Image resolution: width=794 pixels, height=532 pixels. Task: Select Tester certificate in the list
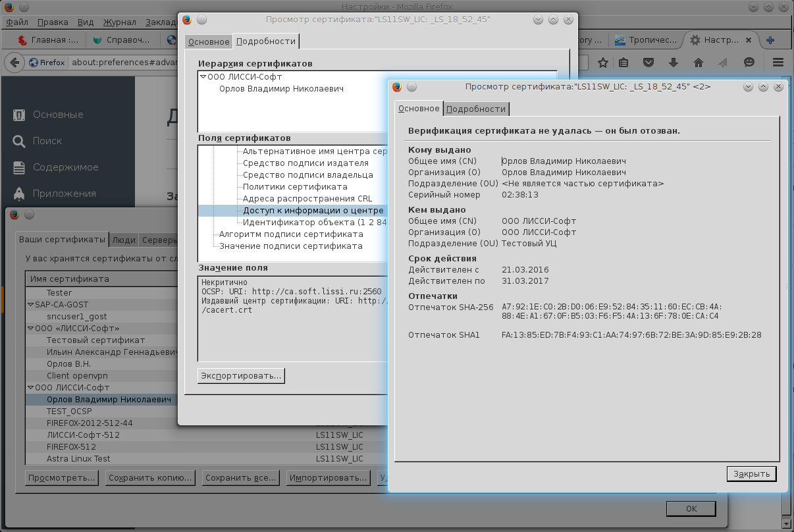59,293
